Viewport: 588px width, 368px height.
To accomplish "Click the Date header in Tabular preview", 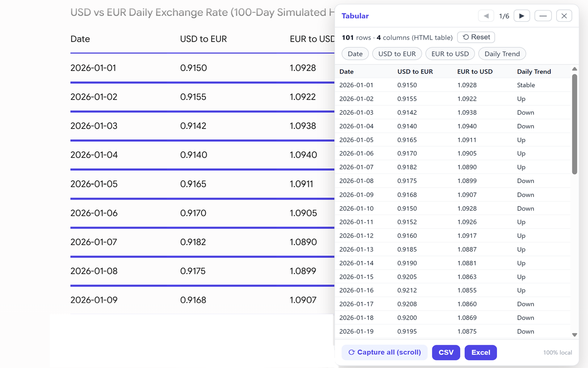I will point(346,72).
